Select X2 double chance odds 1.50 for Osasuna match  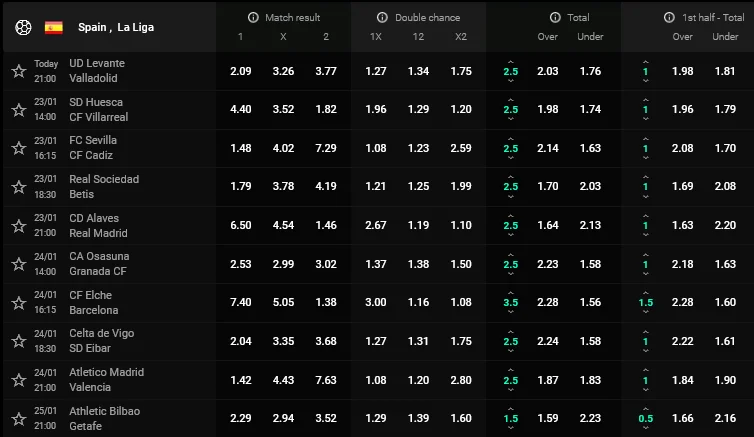(461, 264)
